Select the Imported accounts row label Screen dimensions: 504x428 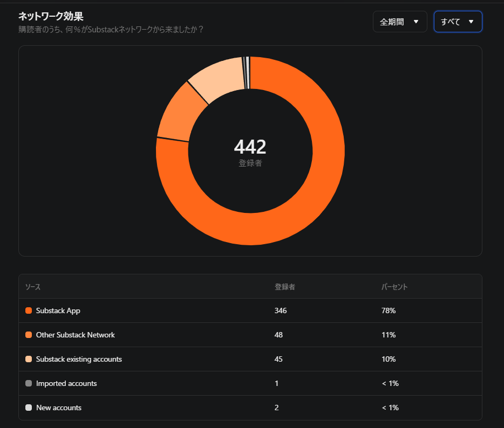point(66,383)
